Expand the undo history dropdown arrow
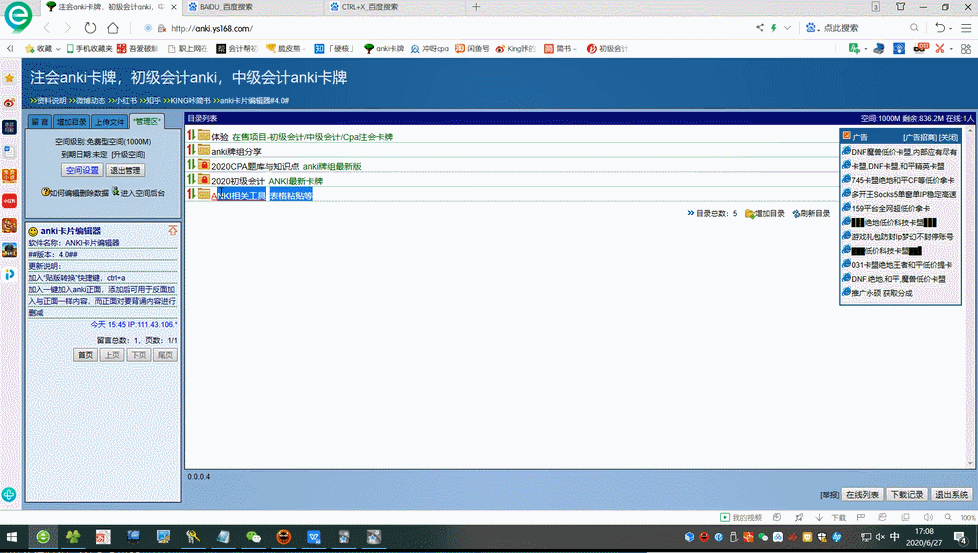This screenshot has height=553, width=978. click(x=951, y=28)
